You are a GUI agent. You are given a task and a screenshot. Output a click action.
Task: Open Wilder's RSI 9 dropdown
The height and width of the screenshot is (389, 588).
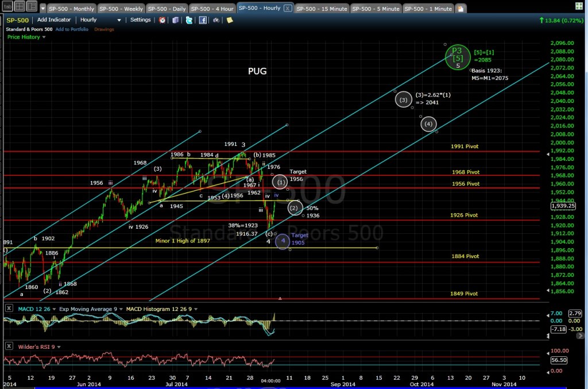pos(59,347)
